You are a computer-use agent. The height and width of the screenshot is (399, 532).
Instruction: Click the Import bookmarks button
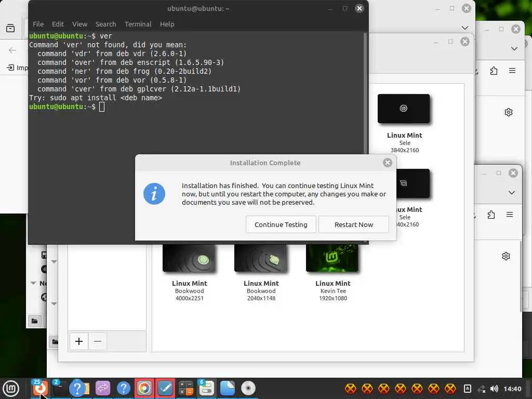17,68
